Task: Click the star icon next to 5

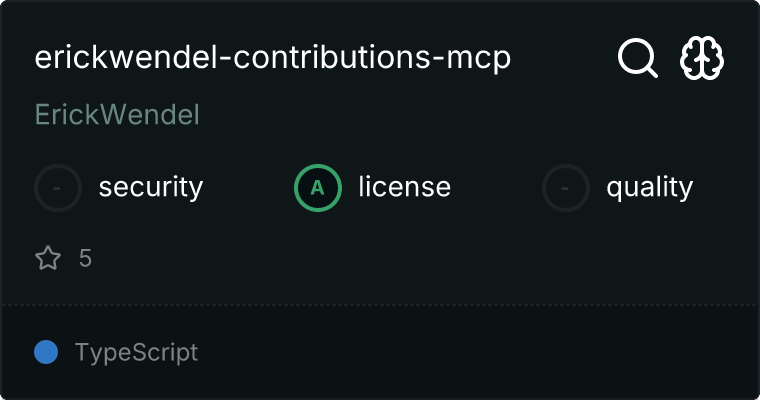Action: tap(48, 259)
